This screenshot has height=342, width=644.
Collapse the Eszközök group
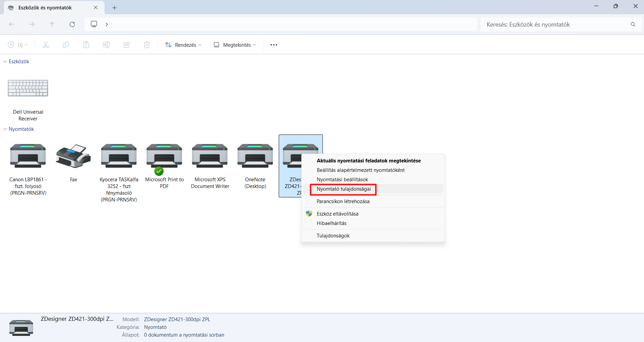(5, 62)
